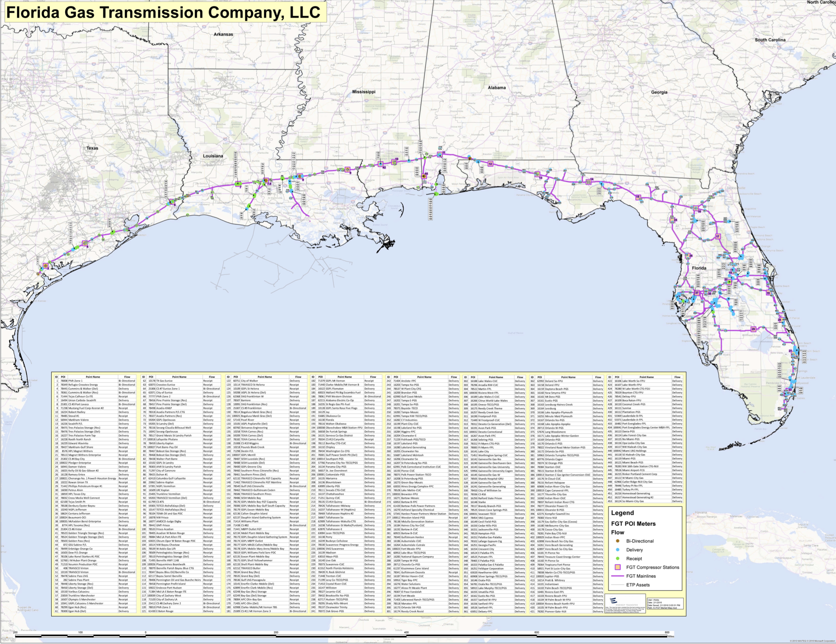Click table row City of Eunice
Image resolution: width=836 pixels, height=644 pixels.
[181, 393]
